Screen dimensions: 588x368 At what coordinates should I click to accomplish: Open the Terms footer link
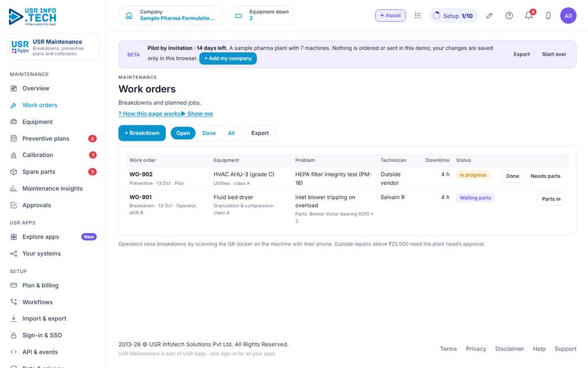[x=448, y=349]
